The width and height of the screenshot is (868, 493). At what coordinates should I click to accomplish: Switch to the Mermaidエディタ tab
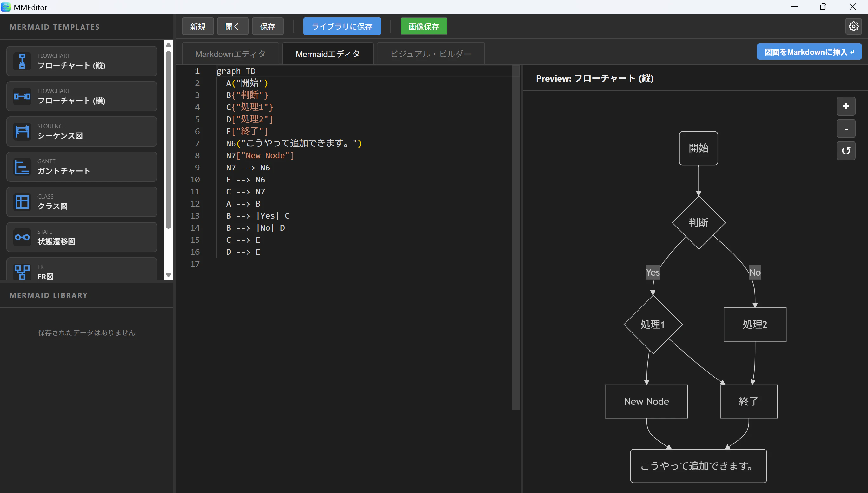(x=328, y=54)
